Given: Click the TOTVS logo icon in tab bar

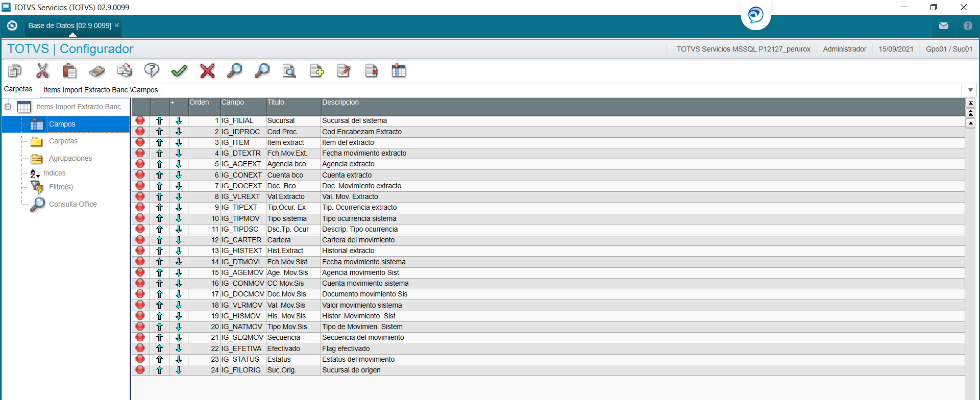Looking at the screenshot, I should (x=12, y=26).
